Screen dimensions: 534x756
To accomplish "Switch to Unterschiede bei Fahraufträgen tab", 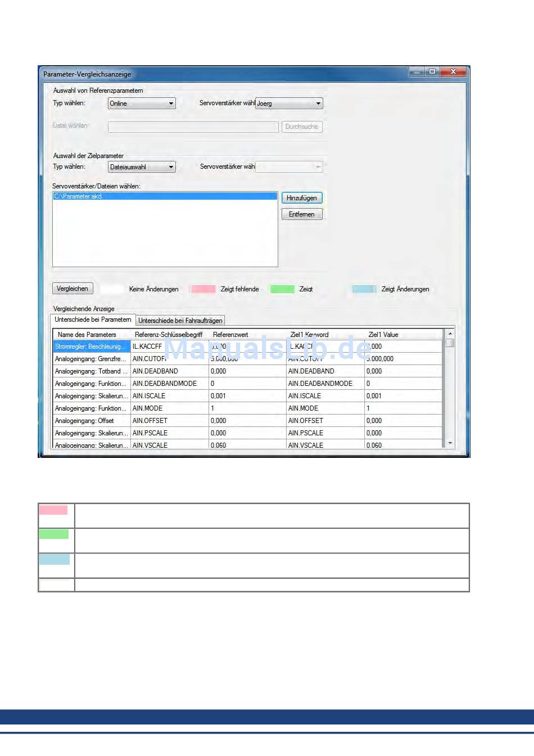I will pos(180,321).
